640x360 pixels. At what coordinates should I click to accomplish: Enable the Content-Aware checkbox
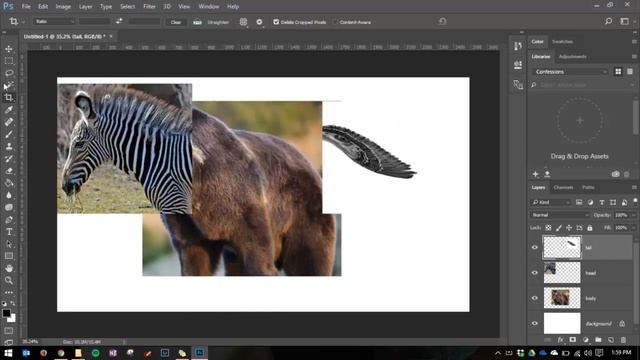click(x=335, y=22)
